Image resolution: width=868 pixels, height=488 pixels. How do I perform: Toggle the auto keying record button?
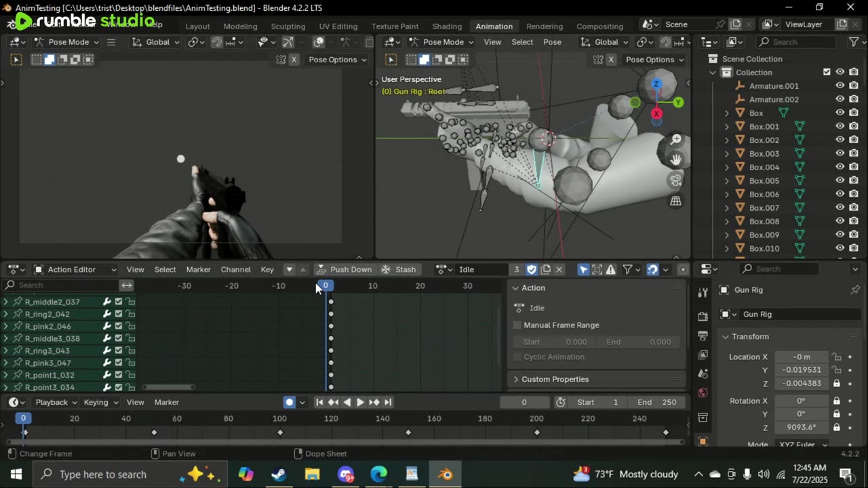[290, 402]
